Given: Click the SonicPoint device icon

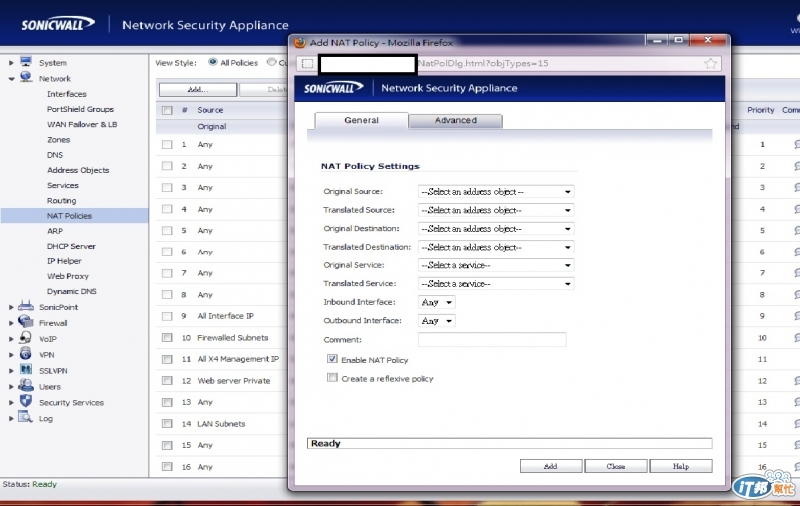Looking at the screenshot, I should pyautogui.click(x=26, y=306).
